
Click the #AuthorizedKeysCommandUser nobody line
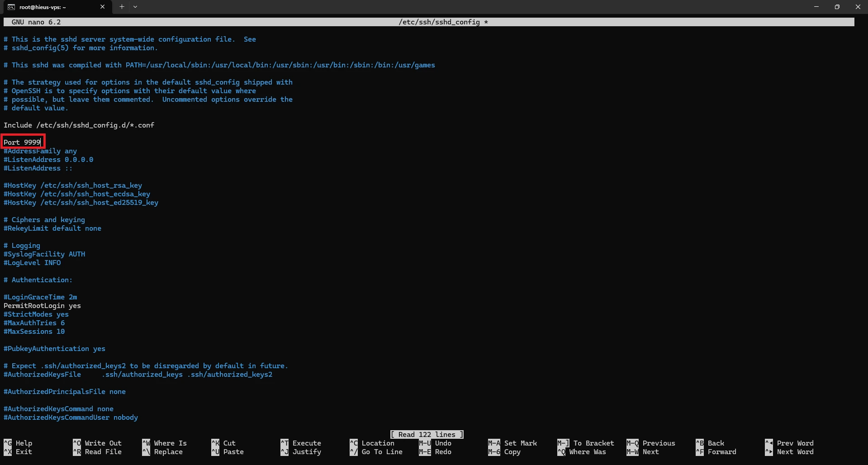(x=71, y=418)
